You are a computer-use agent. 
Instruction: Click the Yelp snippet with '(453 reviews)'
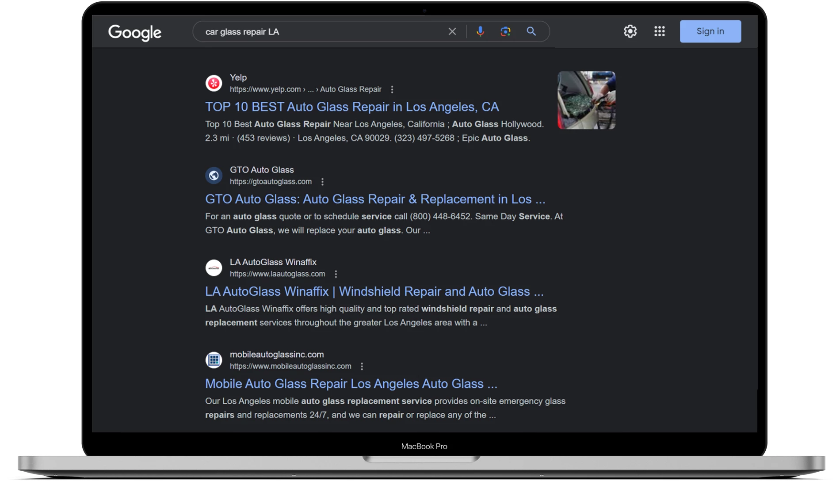[374, 131]
